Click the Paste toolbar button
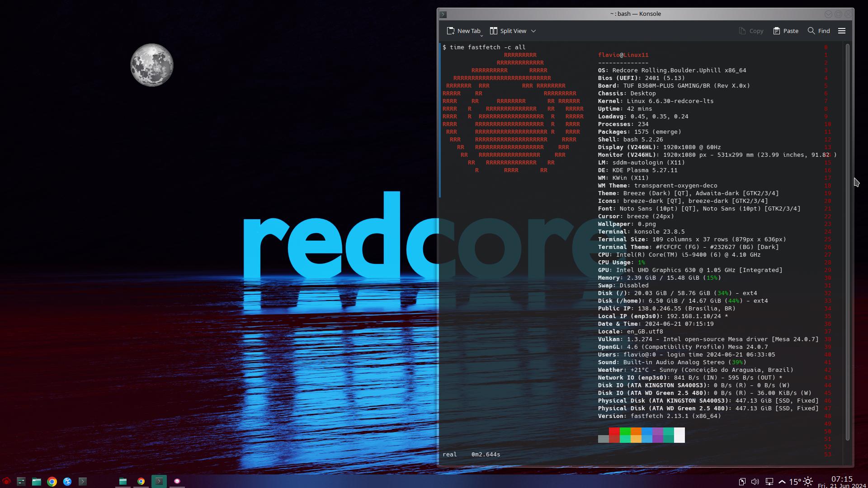The height and width of the screenshot is (488, 868). click(x=786, y=31)
